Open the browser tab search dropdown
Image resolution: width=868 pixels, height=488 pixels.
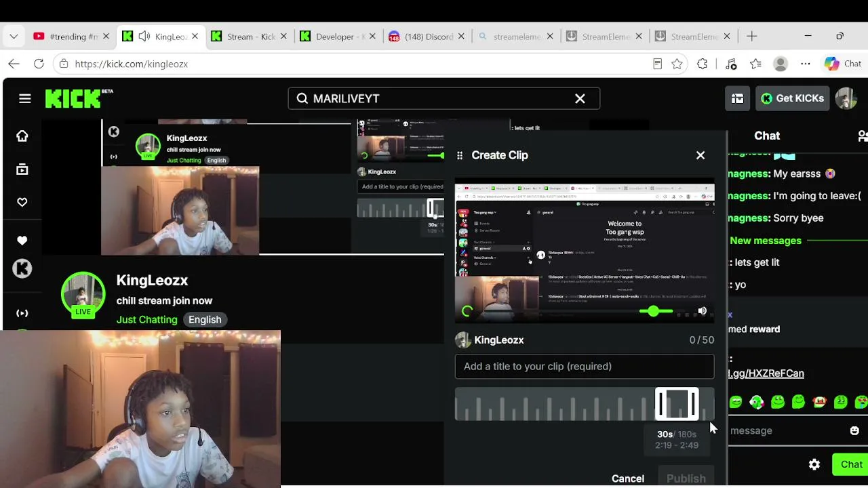pyautogui.click(x=14, y=37)
